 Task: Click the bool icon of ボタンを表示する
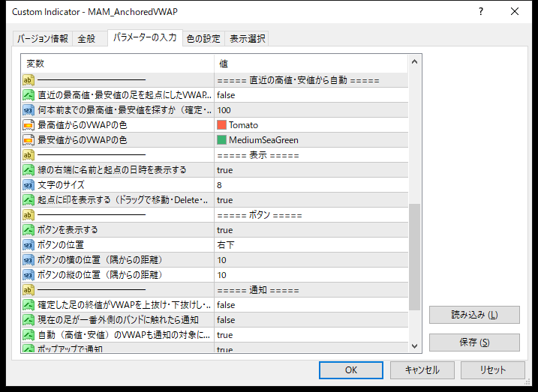pyautogui.click(x=29, y=230)
